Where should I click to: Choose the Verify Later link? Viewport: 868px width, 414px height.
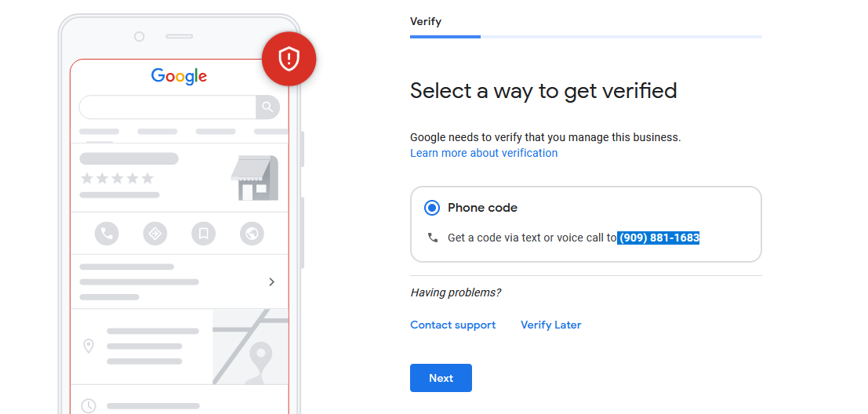coord(550,325)
